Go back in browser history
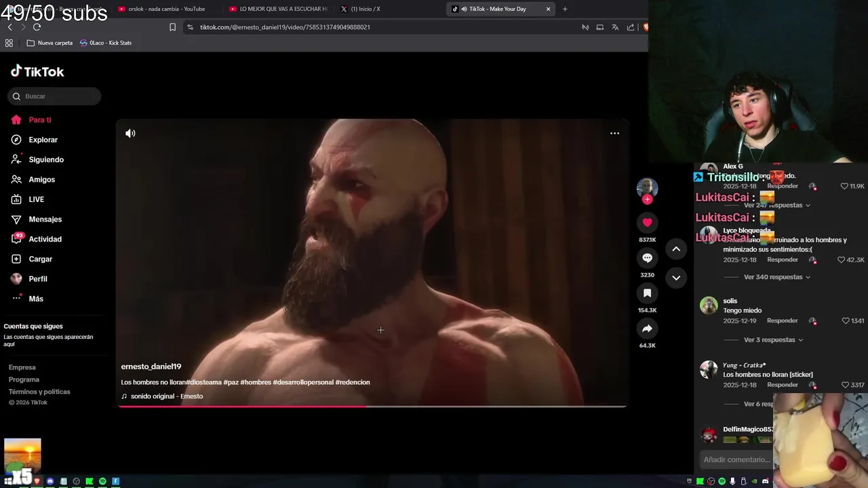 (9, 27)
